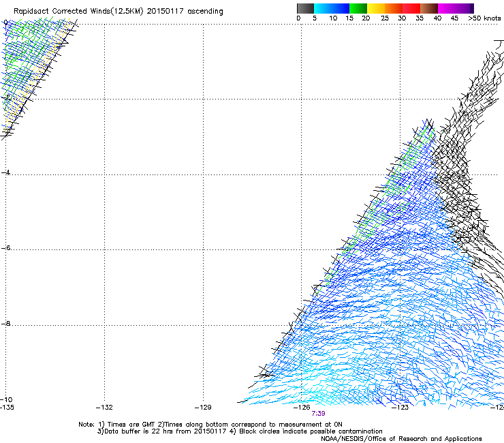Click the '-123' longitude axis label

pyautogui.click(x=400, y=408)
